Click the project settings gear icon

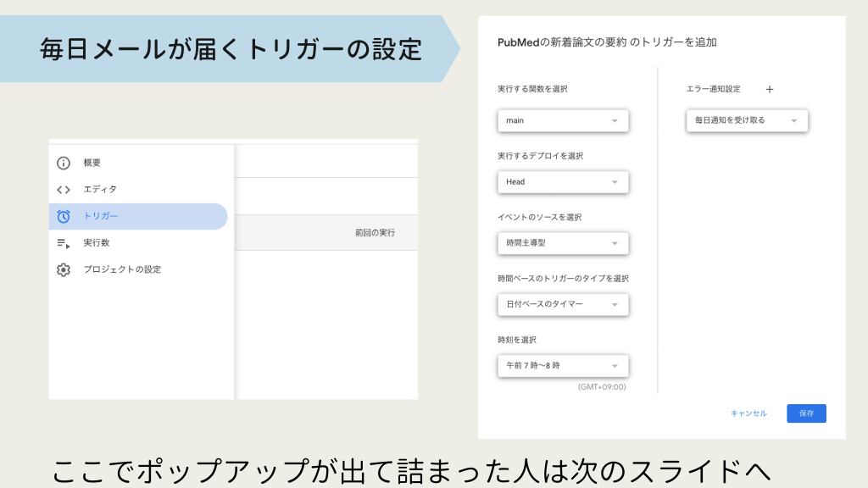(x=64, y=270)
